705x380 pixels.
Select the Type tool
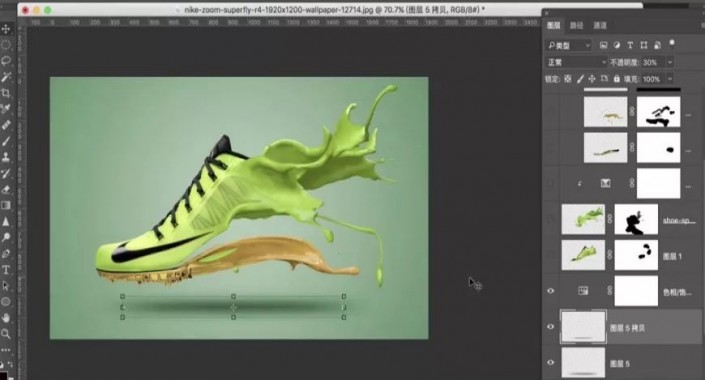pyautogui.click(x=6, y=270)
